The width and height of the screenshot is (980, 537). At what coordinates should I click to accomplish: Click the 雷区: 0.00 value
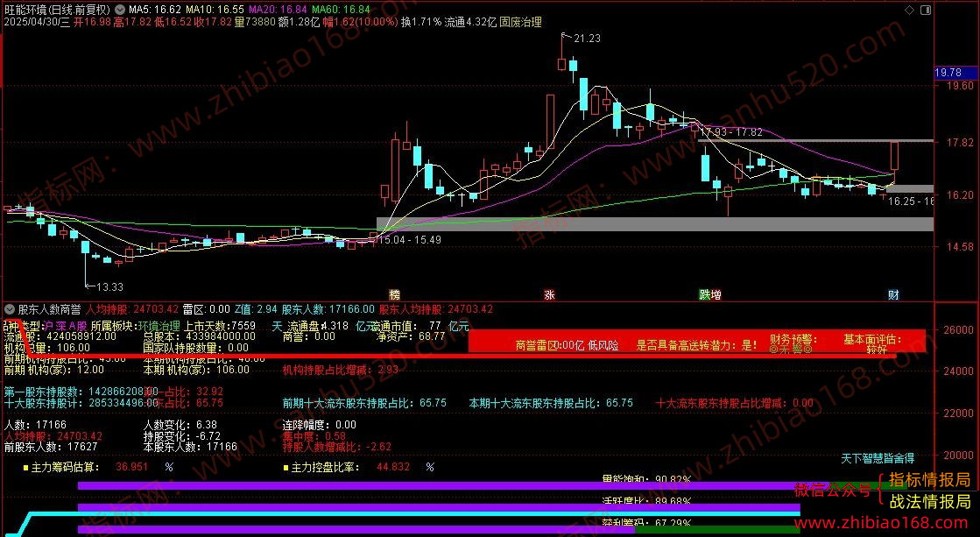(x=207, y=309)
